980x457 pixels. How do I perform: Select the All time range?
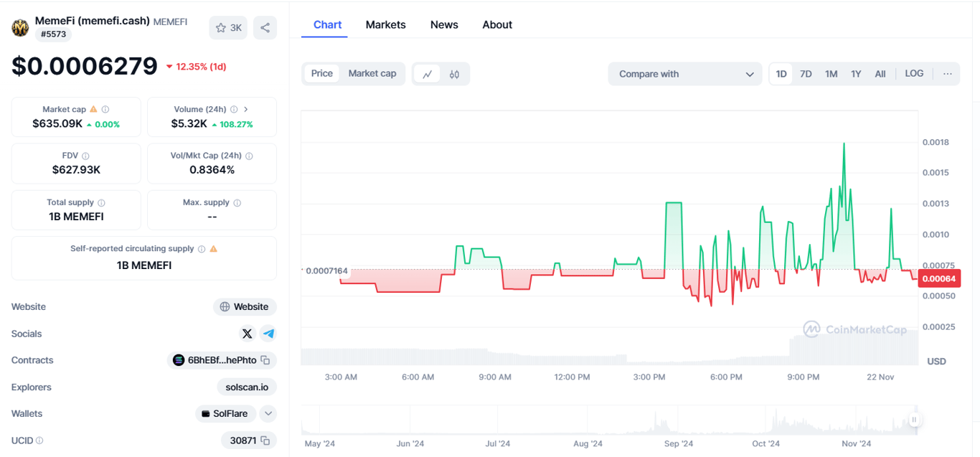(x=880, y=74)
